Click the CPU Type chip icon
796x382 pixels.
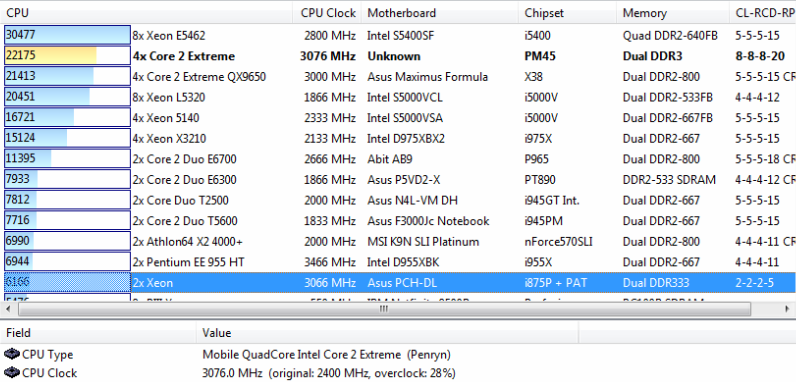click(x=11, y=354)
